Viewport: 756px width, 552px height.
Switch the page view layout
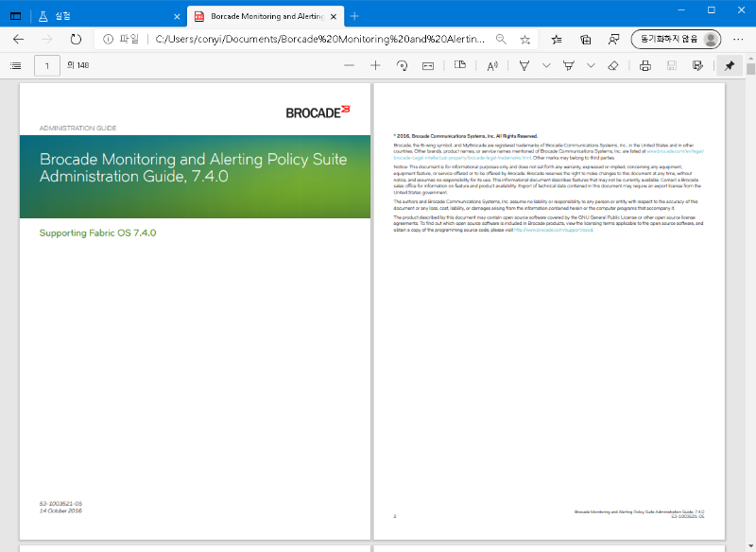click(460, 65)
